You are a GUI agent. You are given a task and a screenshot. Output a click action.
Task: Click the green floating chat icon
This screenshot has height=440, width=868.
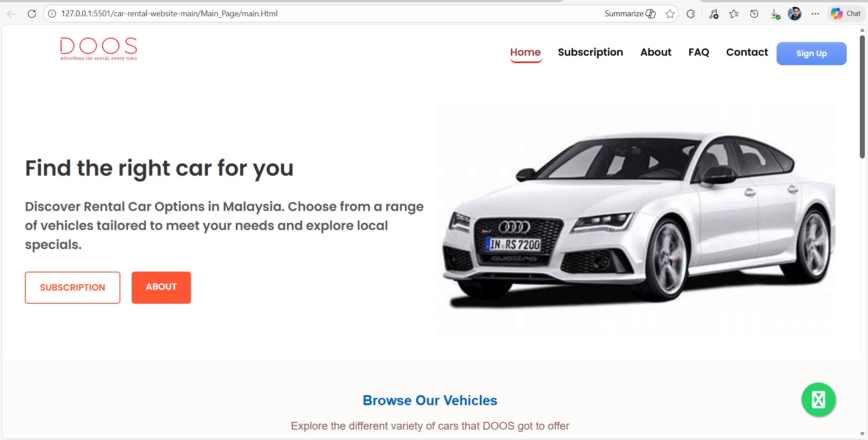(x=818, y=399)
